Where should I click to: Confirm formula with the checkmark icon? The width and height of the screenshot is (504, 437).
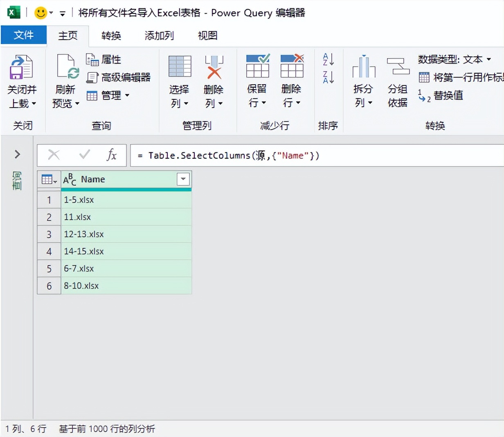[x=85, y=155]
